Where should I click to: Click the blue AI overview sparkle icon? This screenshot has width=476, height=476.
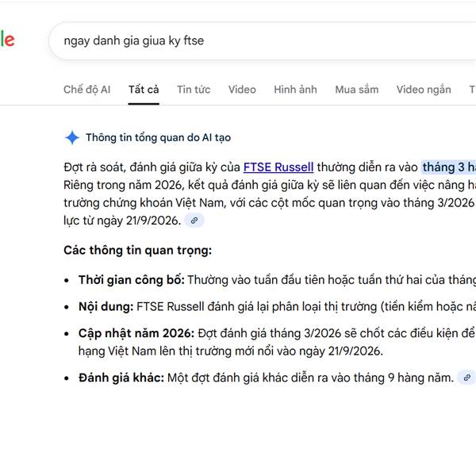click(x=72, y=138)
